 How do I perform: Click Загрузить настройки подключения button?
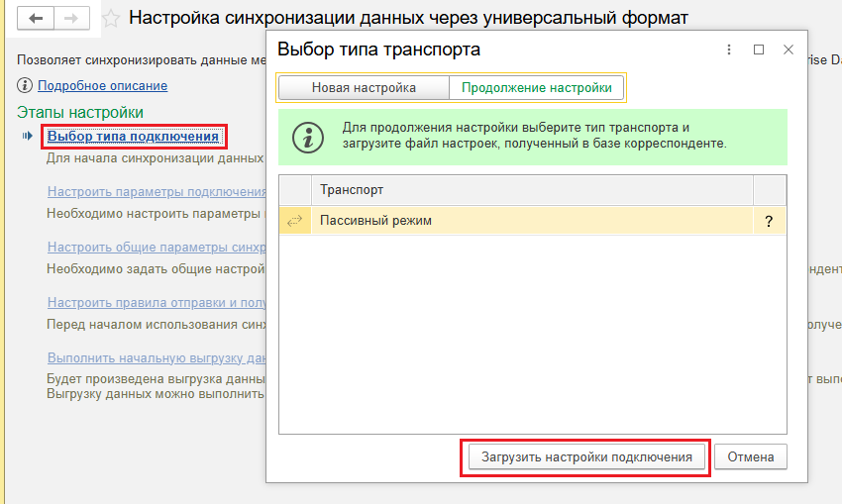tap(586, 456)
